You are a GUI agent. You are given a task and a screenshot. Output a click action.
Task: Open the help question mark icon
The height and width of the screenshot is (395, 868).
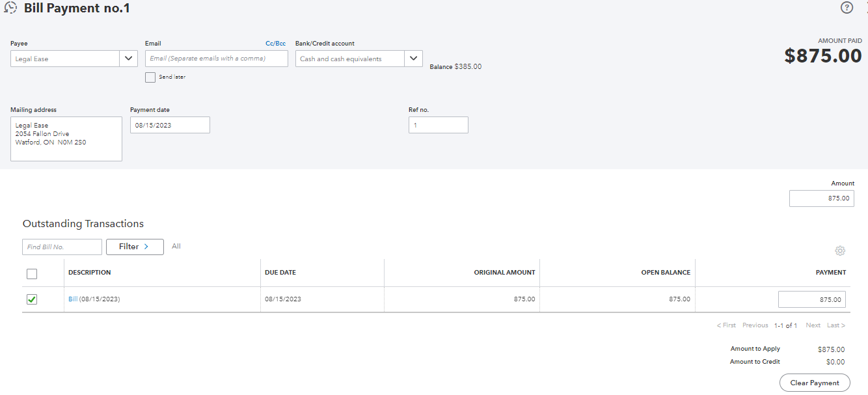[847, 8]
